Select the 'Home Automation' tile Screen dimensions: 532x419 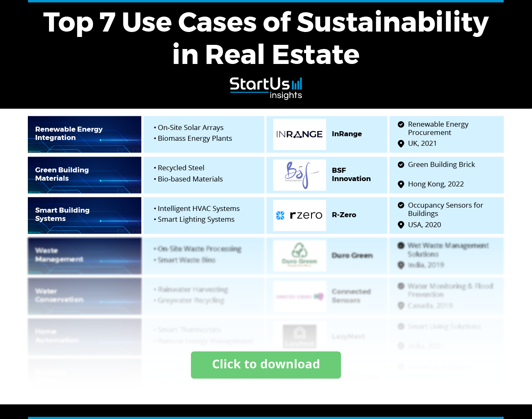pyautogui.click(x=85, y=337)
